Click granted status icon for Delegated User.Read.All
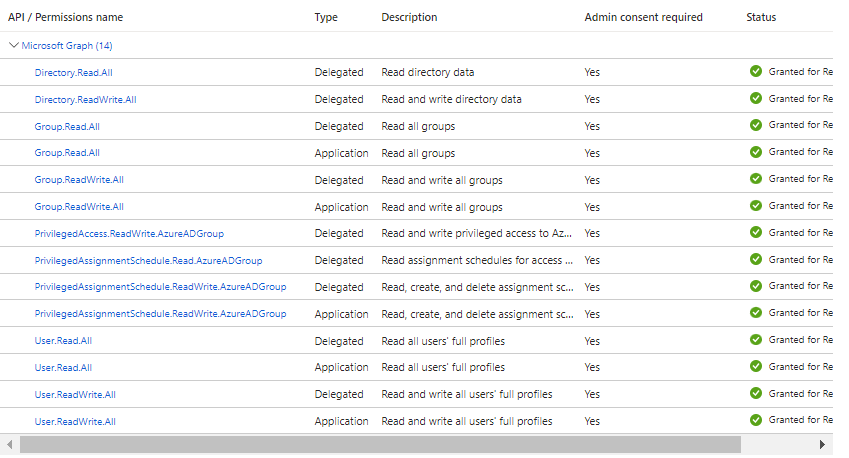Image resolution: width=849 pixels, height=458 pixels. (756, 340)
